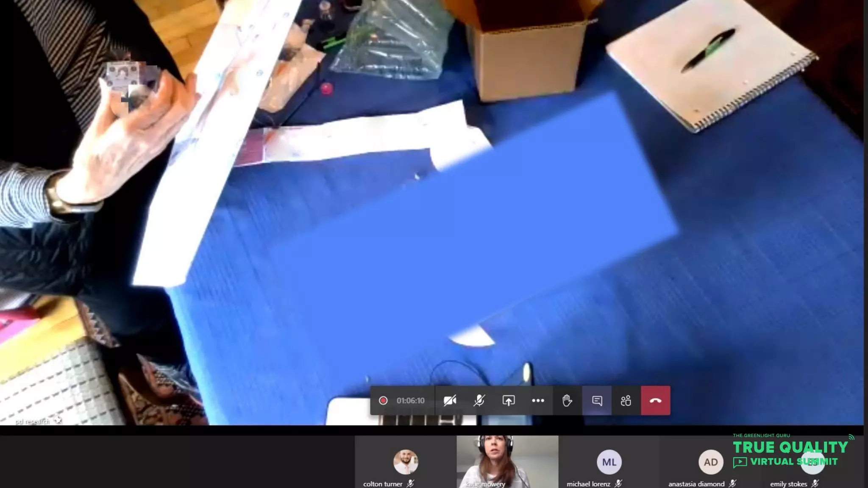Show the participants panel
This screenshot has height=488, width=868.
(x=626, y=400)
